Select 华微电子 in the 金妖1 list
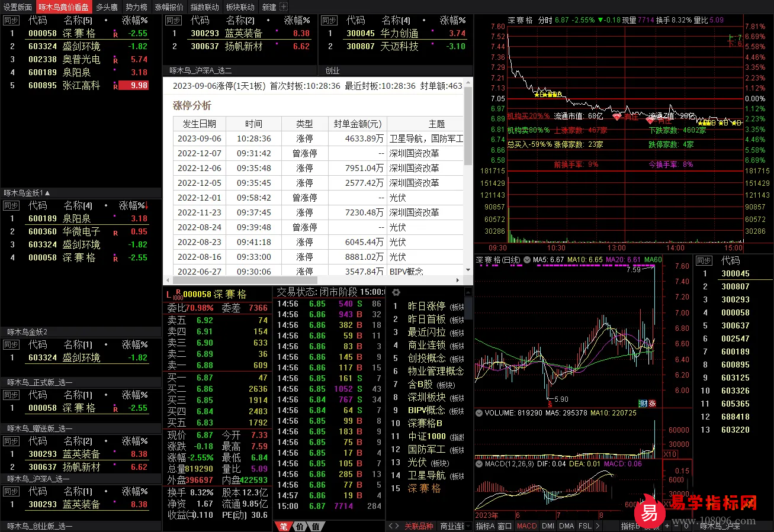774x532 pixels. pyautogui.click(x=81, y=231)
